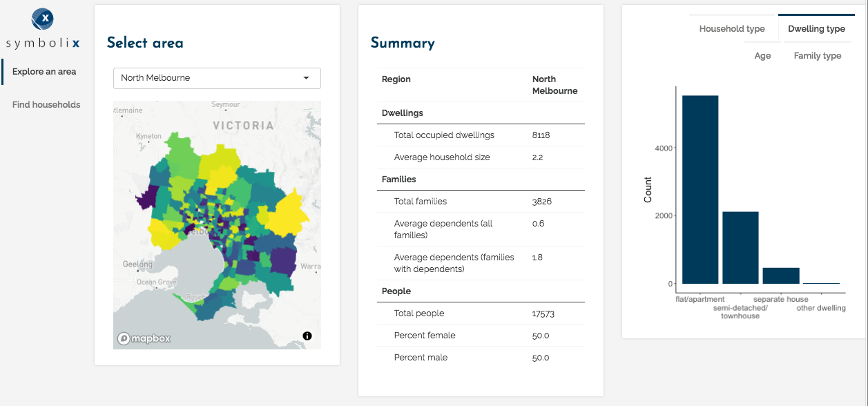Image resolution: width=868 pixels, height=406 pixels.
Task: Click the flat/apartment bar in chart
Action: point(700,190)
